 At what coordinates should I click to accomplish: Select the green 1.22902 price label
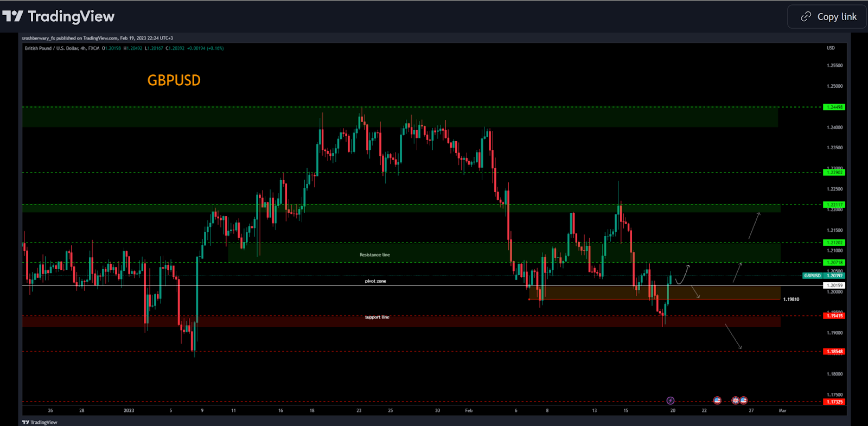pos(834,173)
